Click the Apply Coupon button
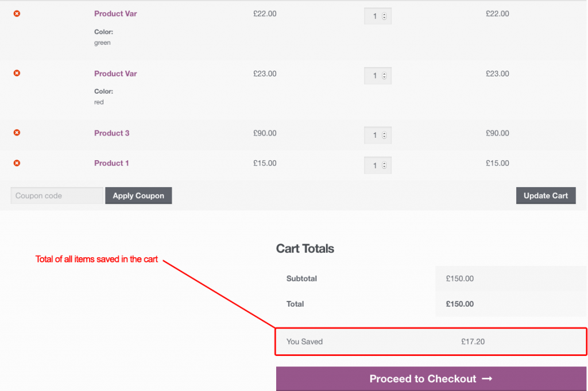Screen dimensions: 588x391 tap(138, 195)
